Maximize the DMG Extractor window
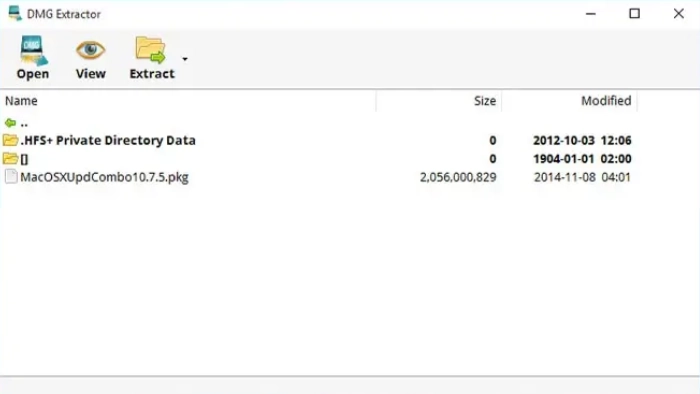The image size is (700, 394). tap(634, 14)
